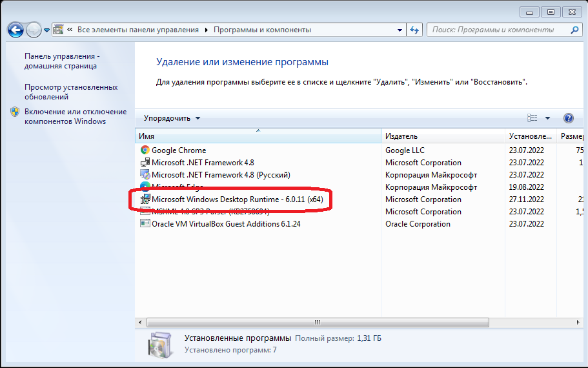Sort list by the Имя column header
This screenshot has height=368, width=588.
click(258, 136)
